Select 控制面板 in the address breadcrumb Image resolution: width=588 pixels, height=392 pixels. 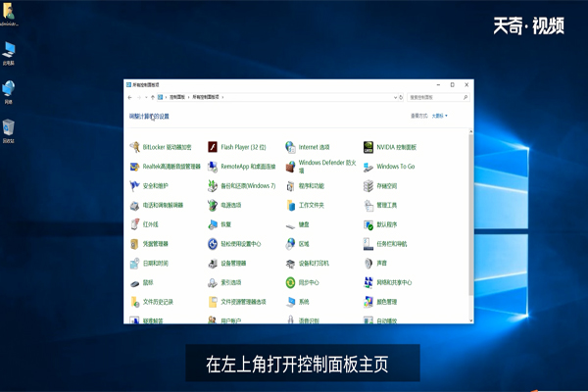(x=177, y=97)
